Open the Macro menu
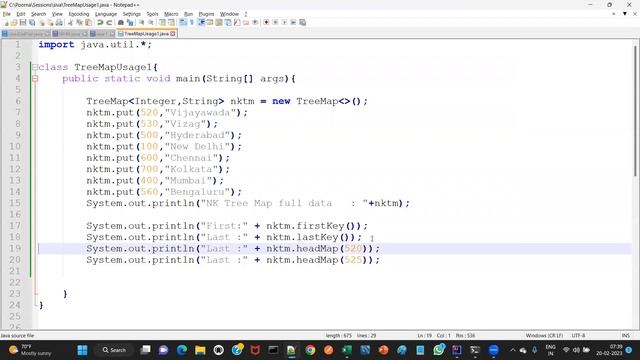Viewport: 640px width, 360px height. click(x=171, y=14)
